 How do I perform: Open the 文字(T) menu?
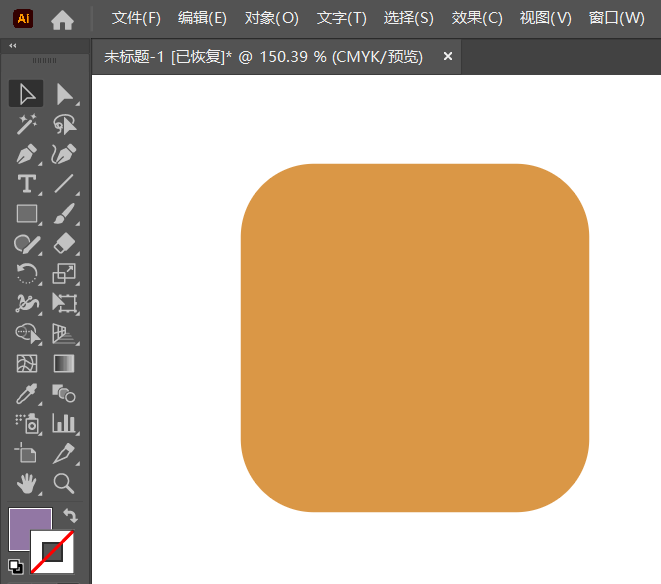coord(341,18)
